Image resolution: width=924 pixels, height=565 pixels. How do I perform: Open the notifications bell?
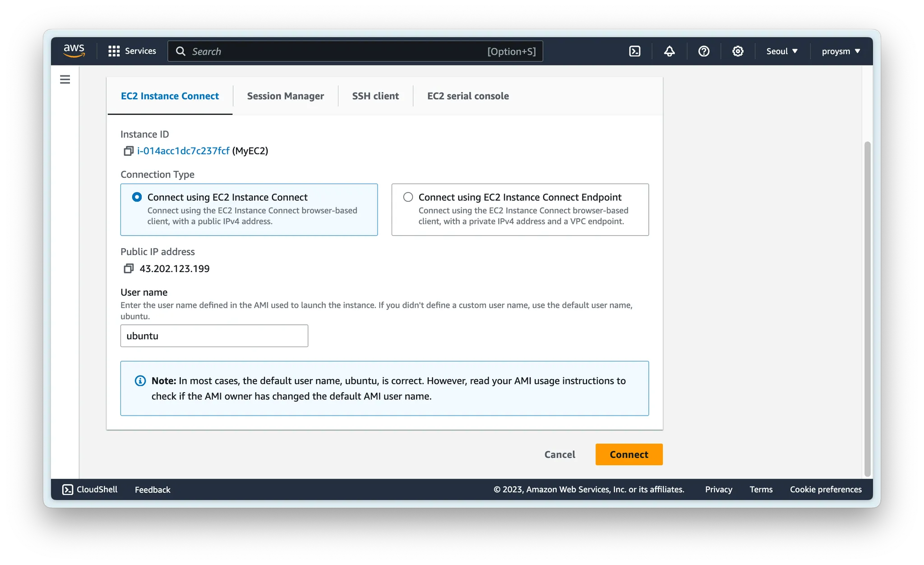point(669,51)
